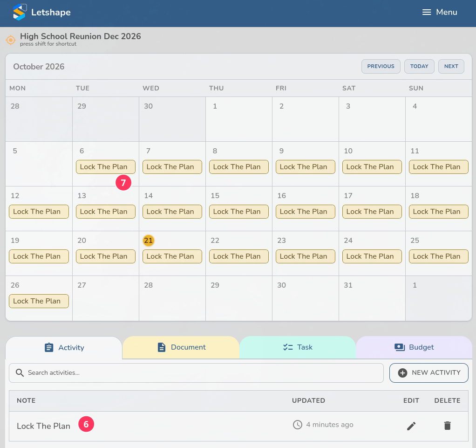Click the trash delete icon for Lock The Plan
Image resolution: width=476 pixels, height=448 pixels.
pos(447,426)
